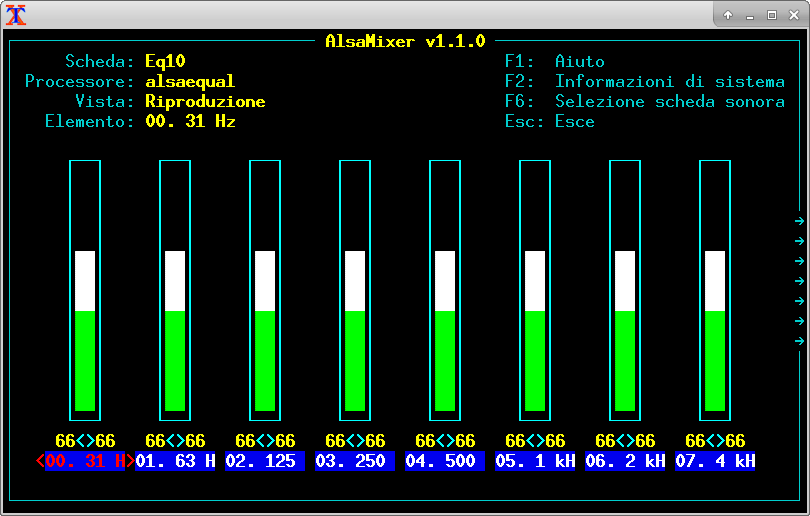Screen dimensions: 810x516
Task: Click the Scheda value Eq10
Action: pos(165,61)
